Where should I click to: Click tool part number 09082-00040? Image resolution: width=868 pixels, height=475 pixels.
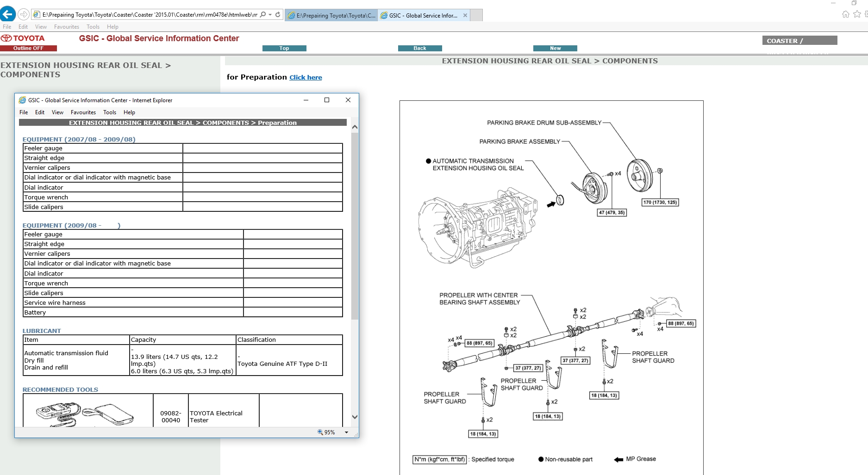[x=171, y=417]
